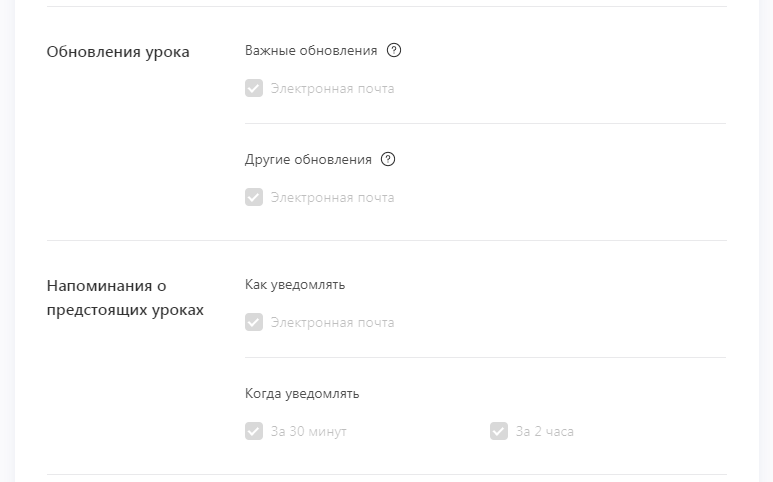
Task: Toggle email checkbox under Важные обновления
Action: 254,88
